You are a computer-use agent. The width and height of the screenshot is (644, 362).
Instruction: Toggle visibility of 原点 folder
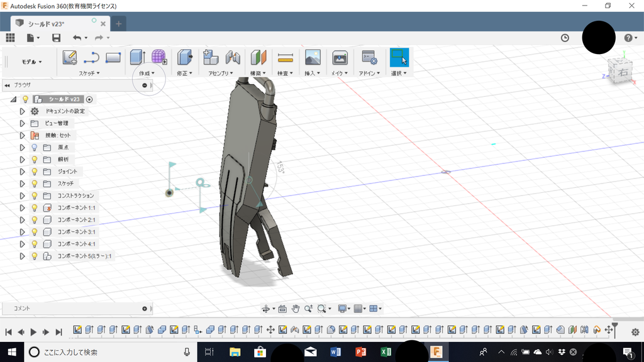[35, 147]
